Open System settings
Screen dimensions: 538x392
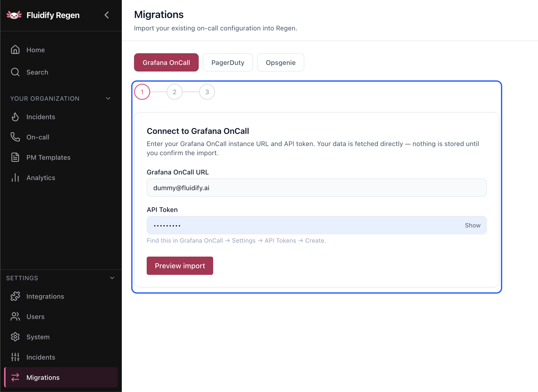click(61, 337)
